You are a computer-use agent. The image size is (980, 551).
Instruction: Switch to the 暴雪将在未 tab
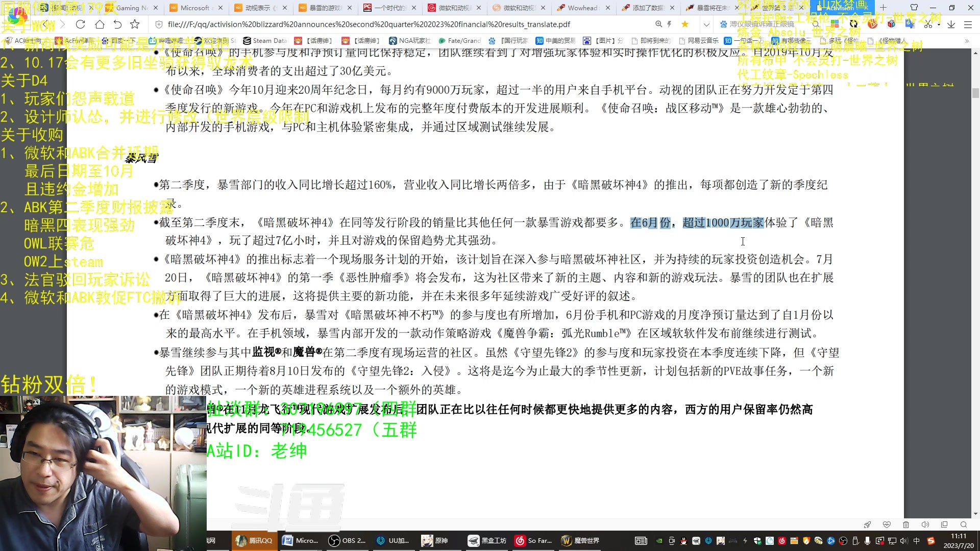pyautogui.click(x=713, y=8)
